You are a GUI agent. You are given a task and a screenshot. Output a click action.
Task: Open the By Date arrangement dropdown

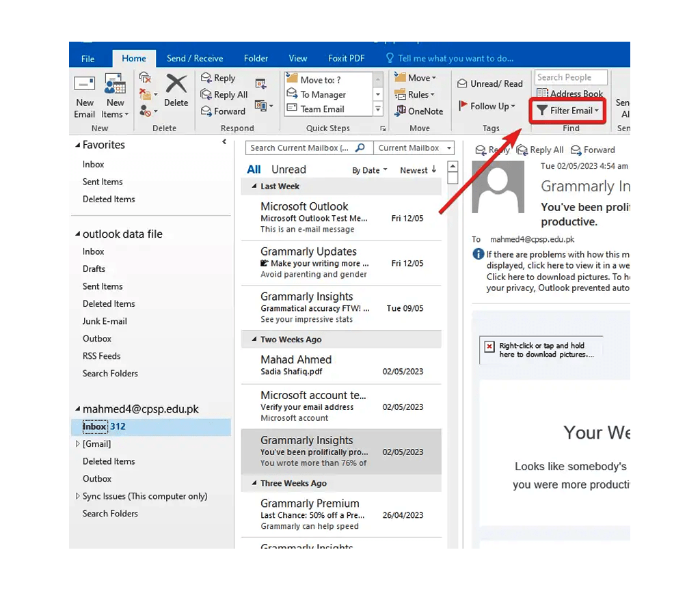[x=370, y=170]
